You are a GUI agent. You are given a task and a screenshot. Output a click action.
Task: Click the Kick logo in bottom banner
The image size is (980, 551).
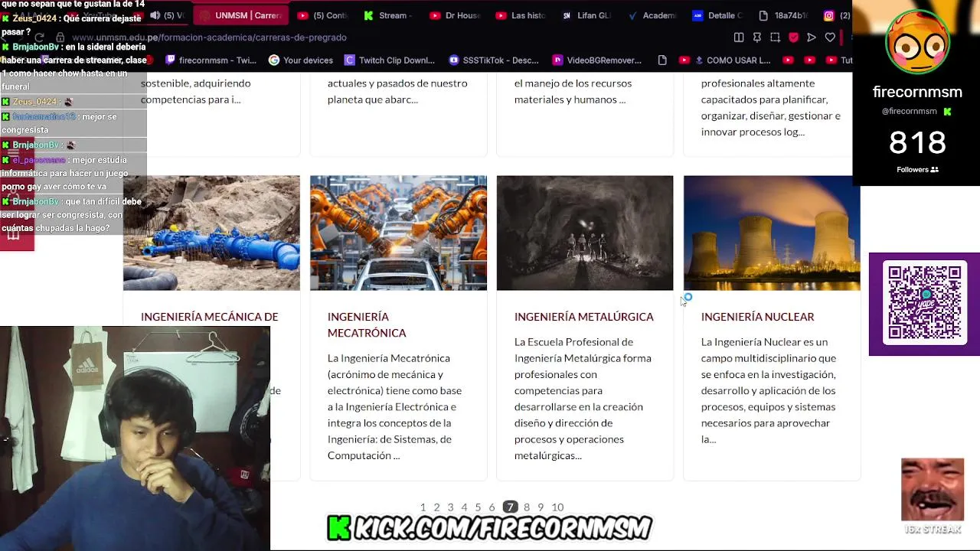click(x=339, y=527)
